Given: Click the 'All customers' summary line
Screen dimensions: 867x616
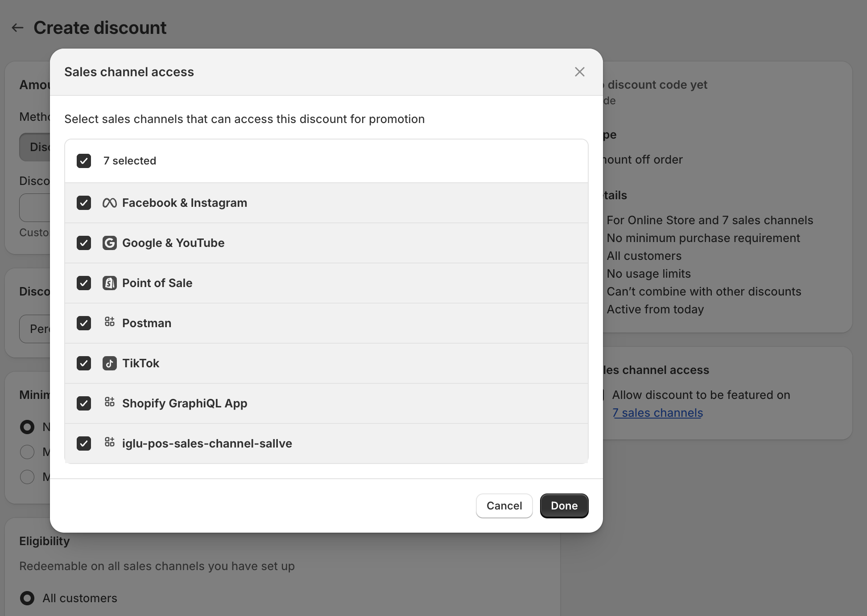Looking at the screenshot, I should click(x=644, y=256).
